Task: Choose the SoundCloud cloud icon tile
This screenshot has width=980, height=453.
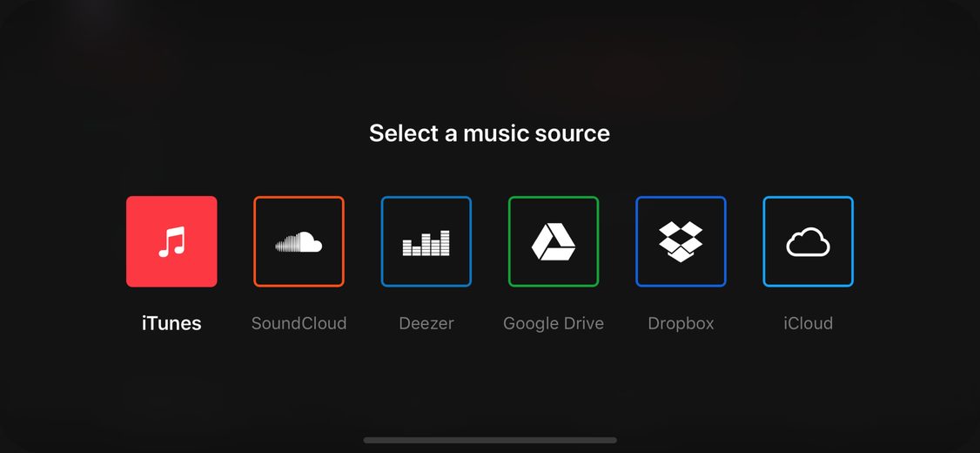Action: click(299, 241)
